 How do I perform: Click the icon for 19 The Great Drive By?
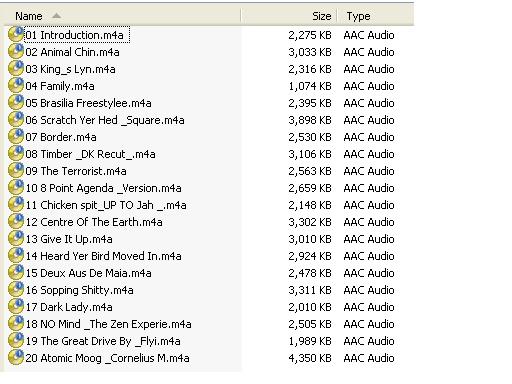[x=16, y=341]
